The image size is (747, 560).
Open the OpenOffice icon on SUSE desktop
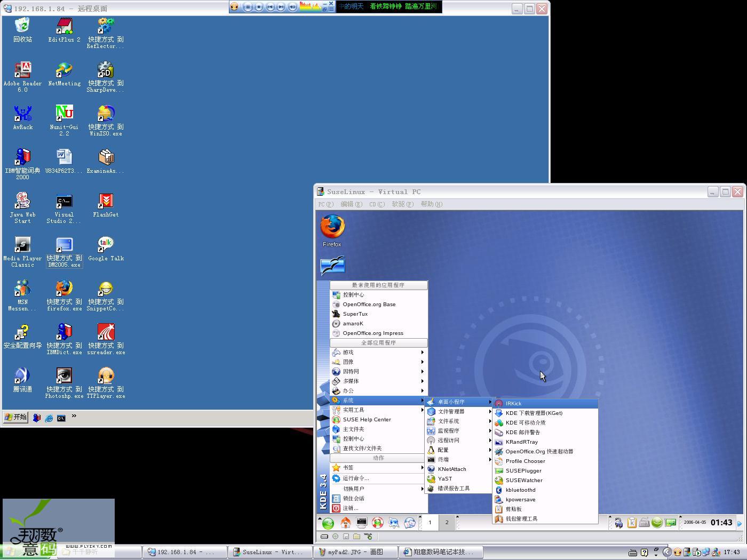click(x=332, y=266)
